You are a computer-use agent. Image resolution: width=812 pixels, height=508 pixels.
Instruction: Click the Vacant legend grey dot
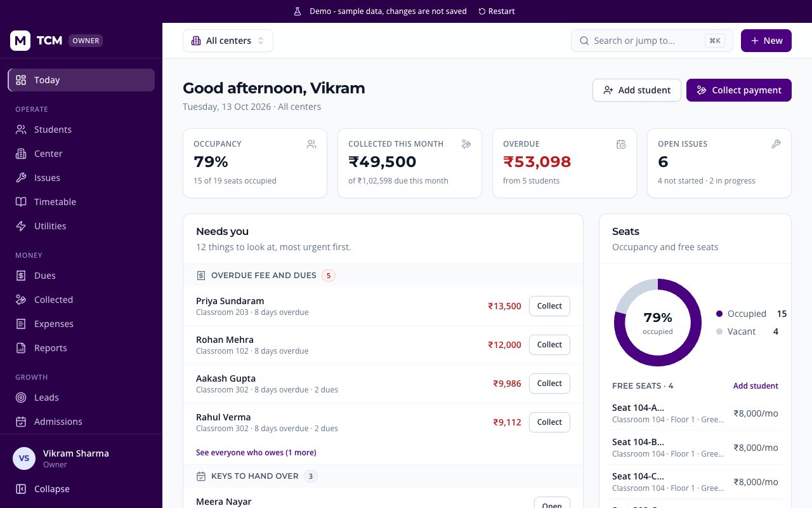coord(719,331)
